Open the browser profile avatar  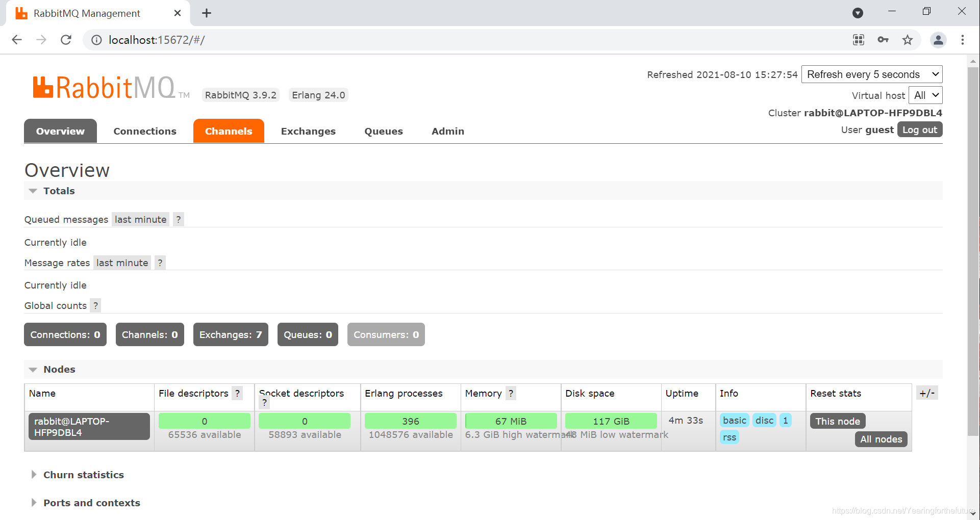coord(938,40)
